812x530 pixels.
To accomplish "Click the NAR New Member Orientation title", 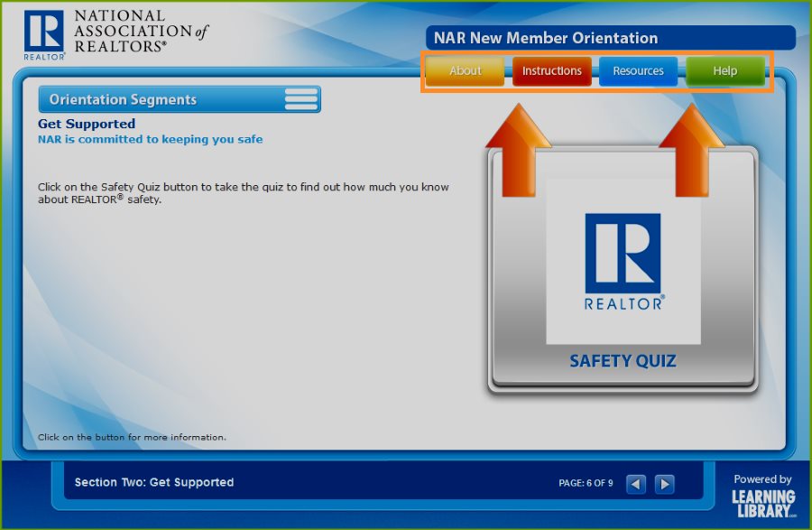I will pos(546,38).
